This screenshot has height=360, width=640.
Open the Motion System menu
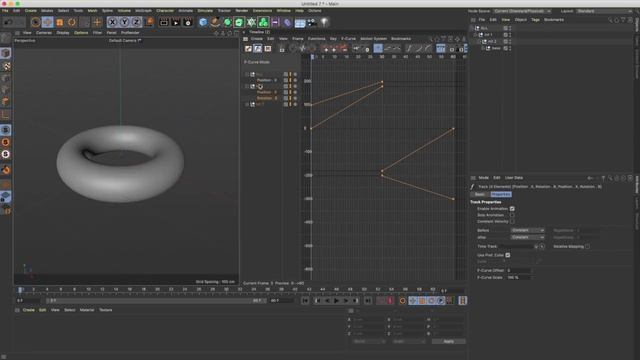coord(373,39)
